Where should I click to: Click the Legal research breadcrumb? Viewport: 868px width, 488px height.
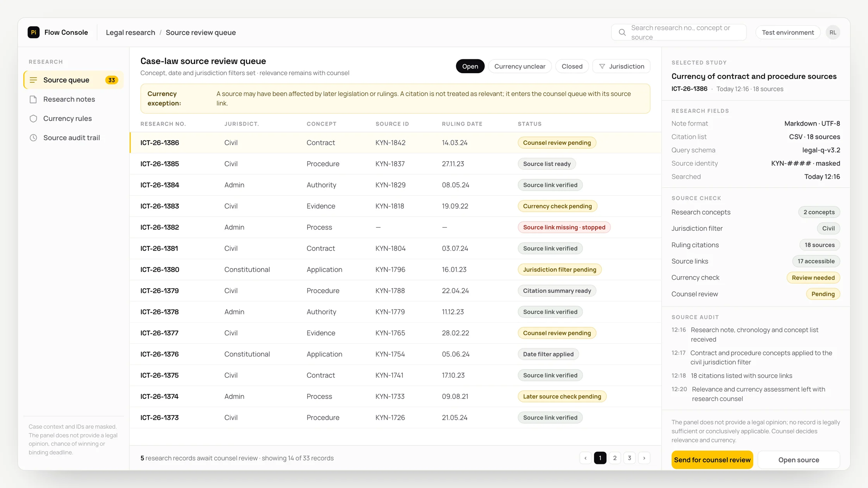click(x=131, y=33)
